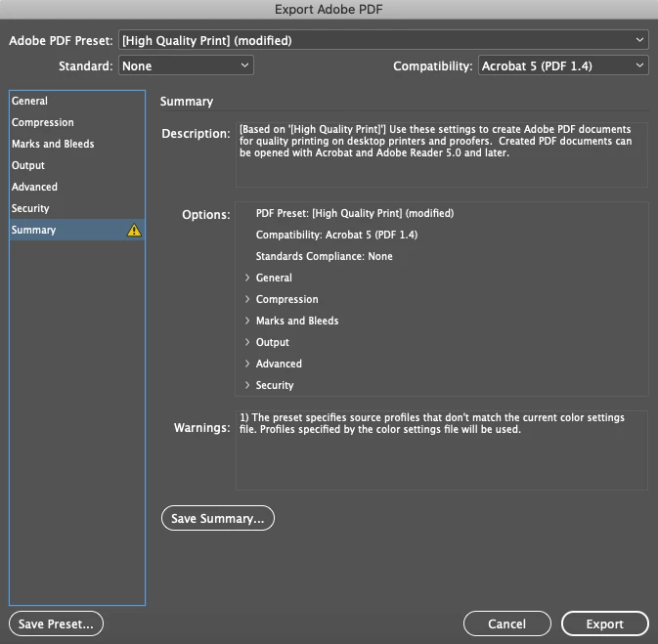Screen dimensions: 658x644
Task: Click the Save Preset button
Action: 56,623
